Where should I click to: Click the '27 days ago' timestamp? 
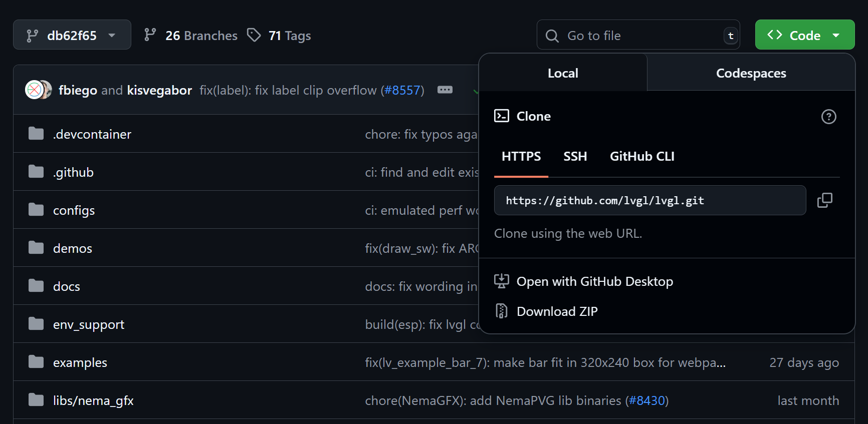[x=804, y=362]
